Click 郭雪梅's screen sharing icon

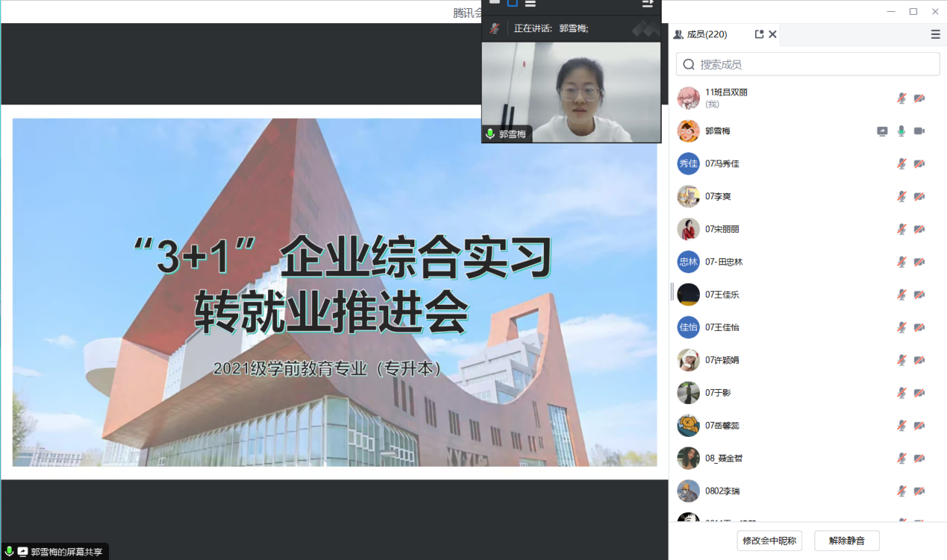tap(882, 131)
